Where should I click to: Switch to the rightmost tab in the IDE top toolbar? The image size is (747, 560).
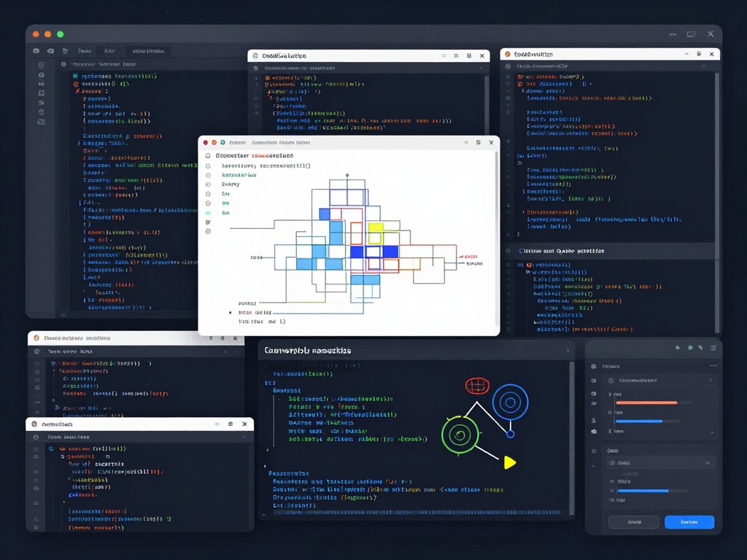149,51
